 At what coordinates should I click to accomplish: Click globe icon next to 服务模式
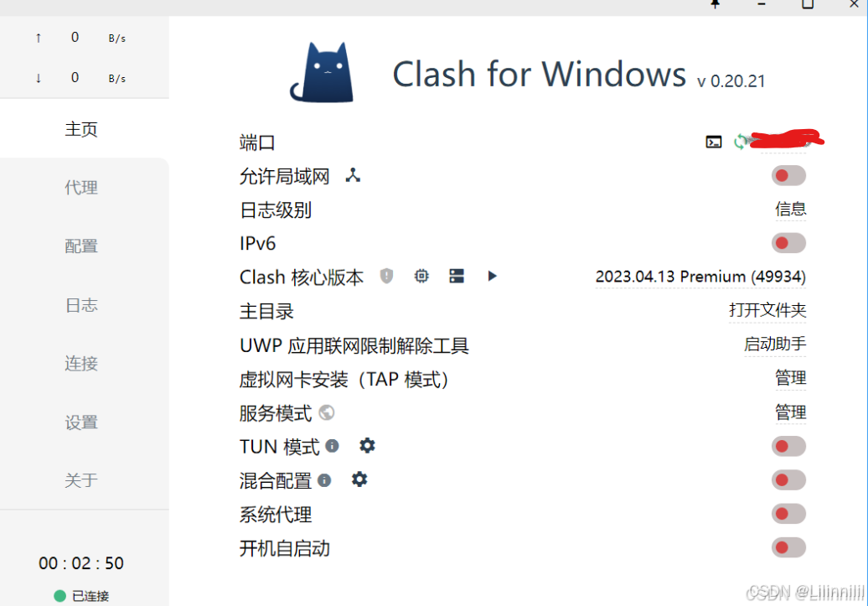(327, 412)
